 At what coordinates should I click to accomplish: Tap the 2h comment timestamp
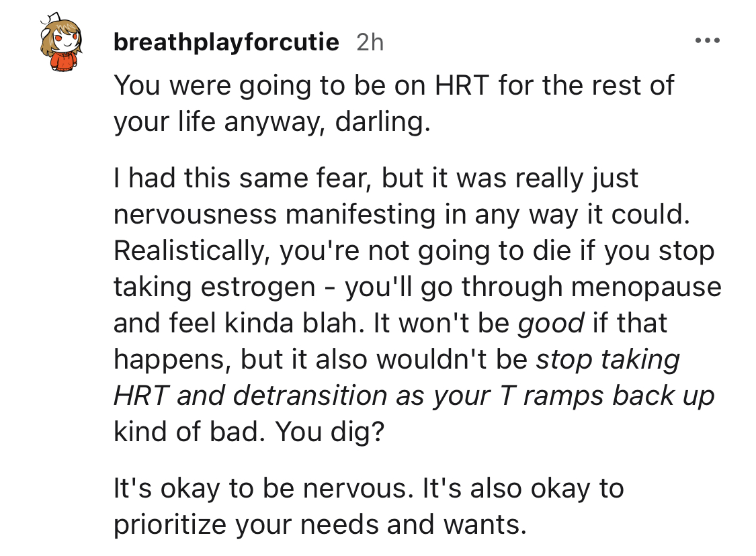click(x=370, y=42)
